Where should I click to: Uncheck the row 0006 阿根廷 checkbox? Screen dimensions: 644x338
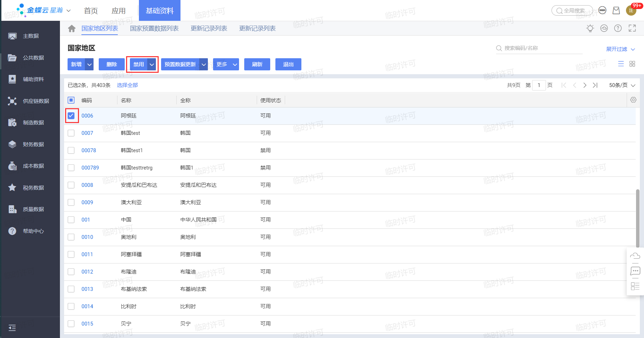click(x=71, y=116)
